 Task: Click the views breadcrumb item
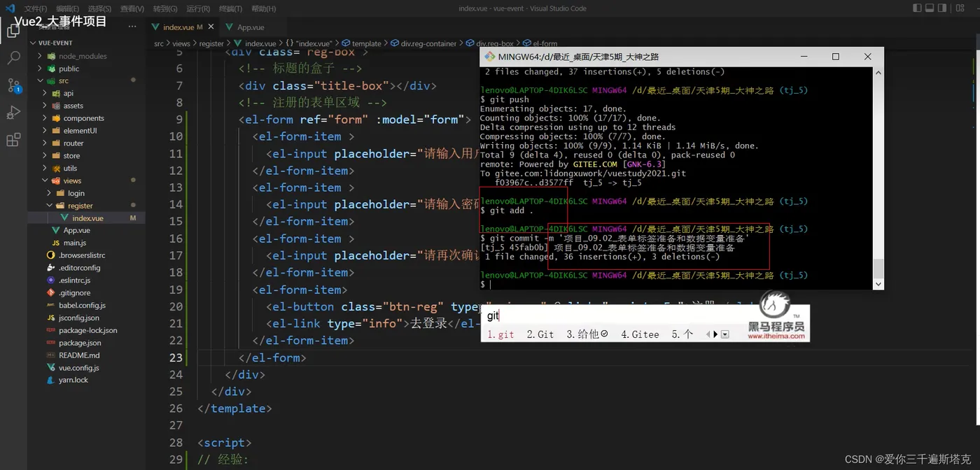[181, 43]
